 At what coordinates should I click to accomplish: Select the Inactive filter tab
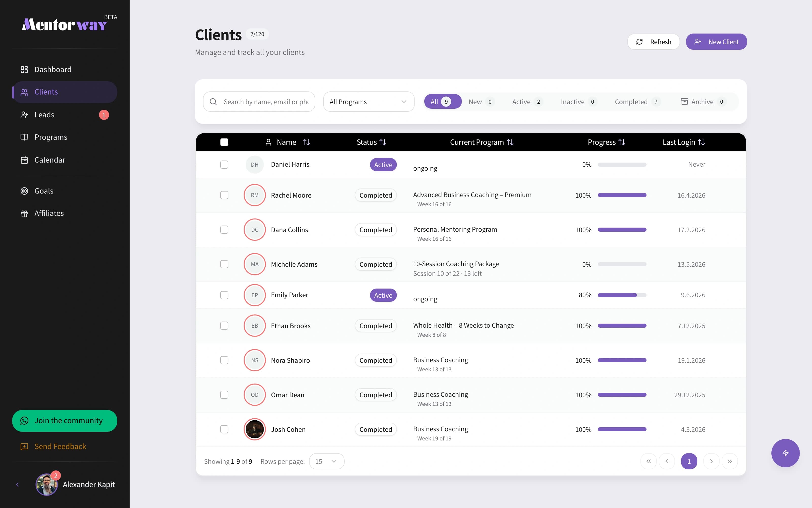coord(579,102)
